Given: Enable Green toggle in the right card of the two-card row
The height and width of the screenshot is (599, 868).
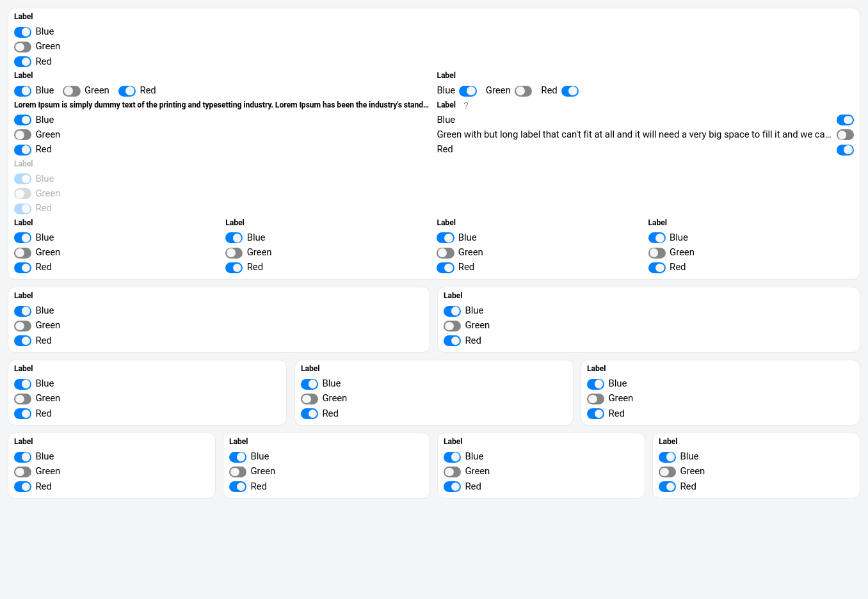Looking at the screenshot, I should click(453, 326).
